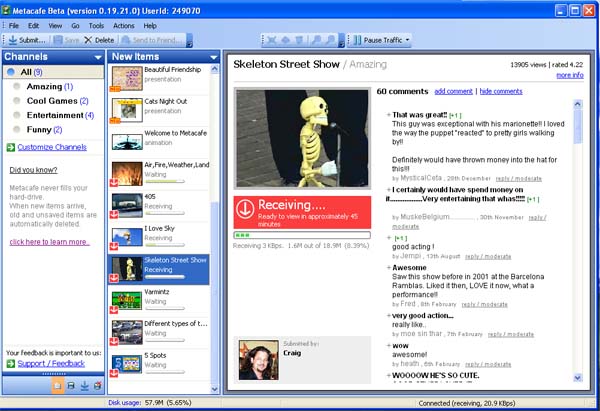Click the red download badge on 5 Spots
600x411 pixels.
[x=114, y=373]
